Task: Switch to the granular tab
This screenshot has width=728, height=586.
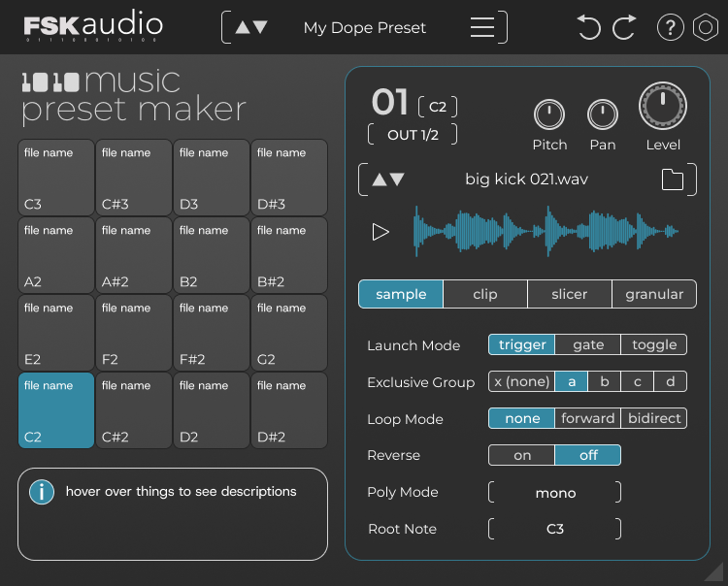Action: [654, 294]
